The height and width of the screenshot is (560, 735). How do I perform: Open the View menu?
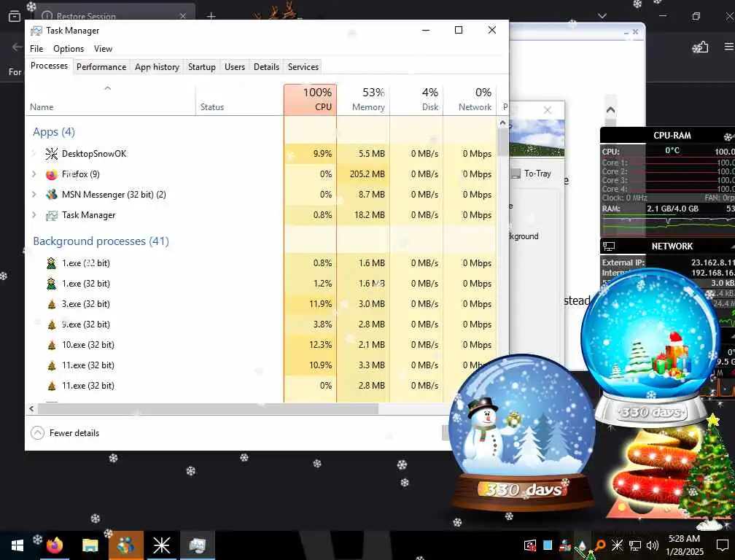pyautogui.click(x=103, y=49)
